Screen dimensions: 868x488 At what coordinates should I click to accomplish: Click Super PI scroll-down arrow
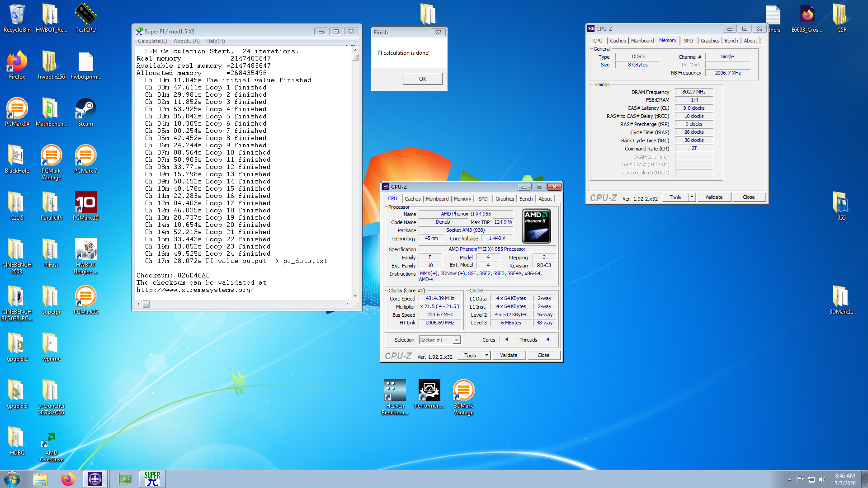(x=355, y=296)
